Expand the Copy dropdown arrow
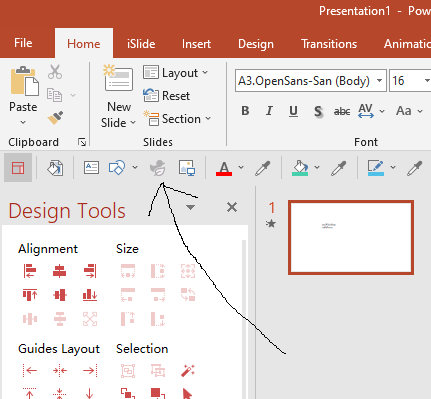 (73, 96)
